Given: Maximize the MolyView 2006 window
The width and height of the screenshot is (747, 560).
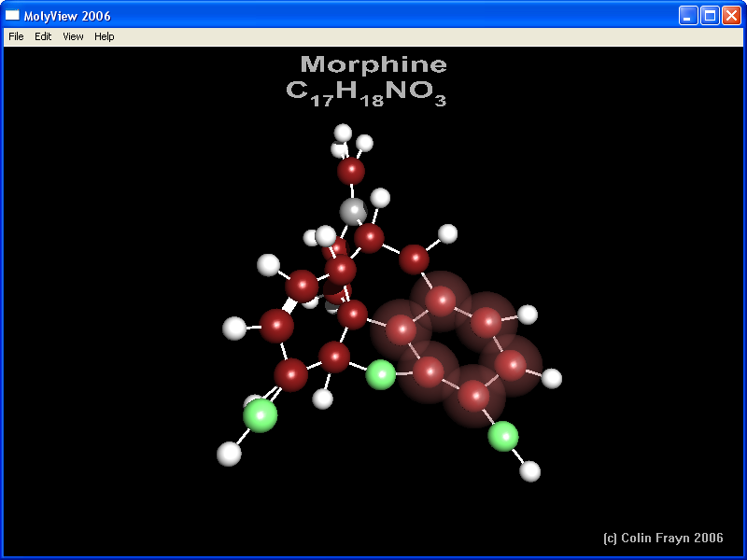Looking at the screenshot, I should (x=710, y=16).
